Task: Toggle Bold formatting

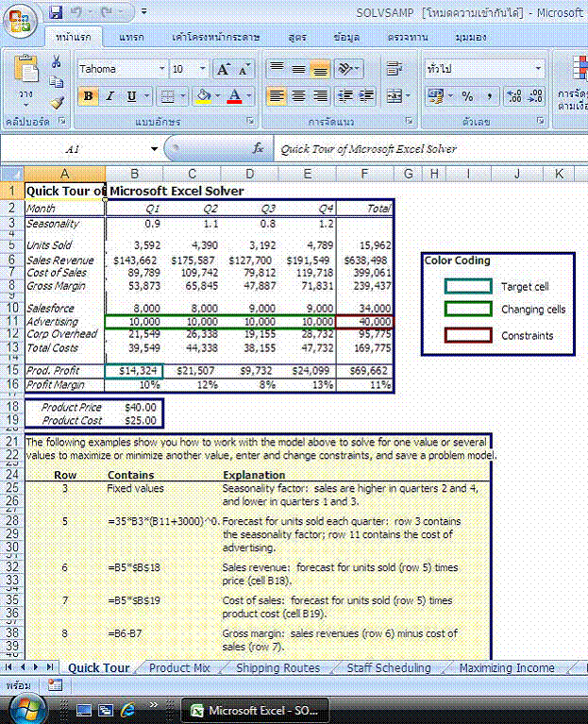Action: click(x=88, y=96)
